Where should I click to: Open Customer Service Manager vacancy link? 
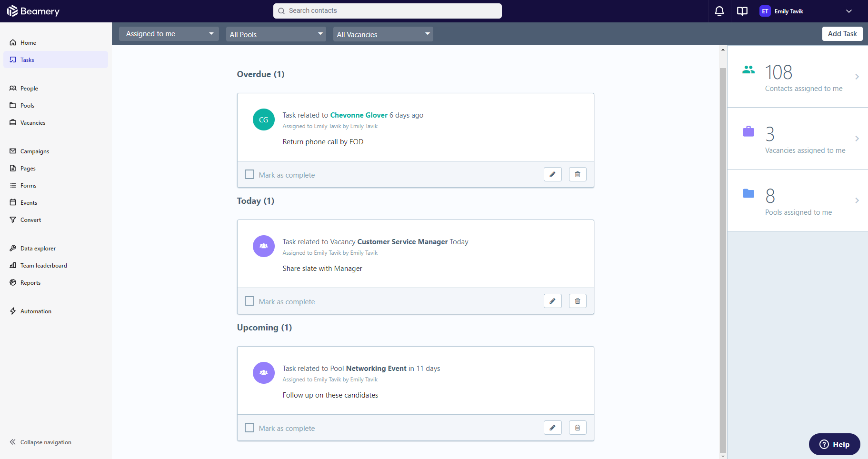tap(402, 242)
